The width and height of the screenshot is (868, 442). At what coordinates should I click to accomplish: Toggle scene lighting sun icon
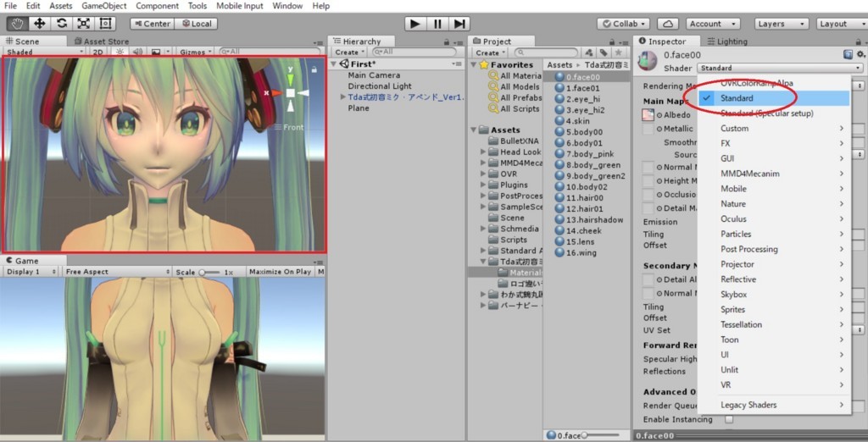coord(120,52)
